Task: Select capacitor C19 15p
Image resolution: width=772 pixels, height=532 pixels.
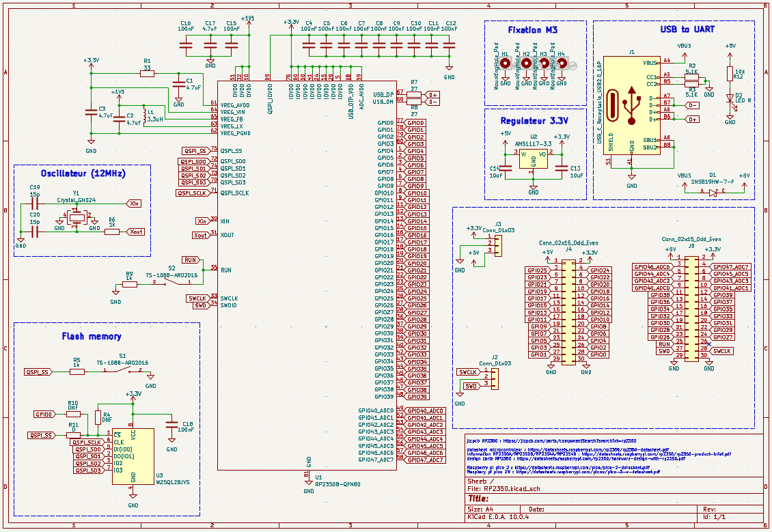Action: point(34,204)
